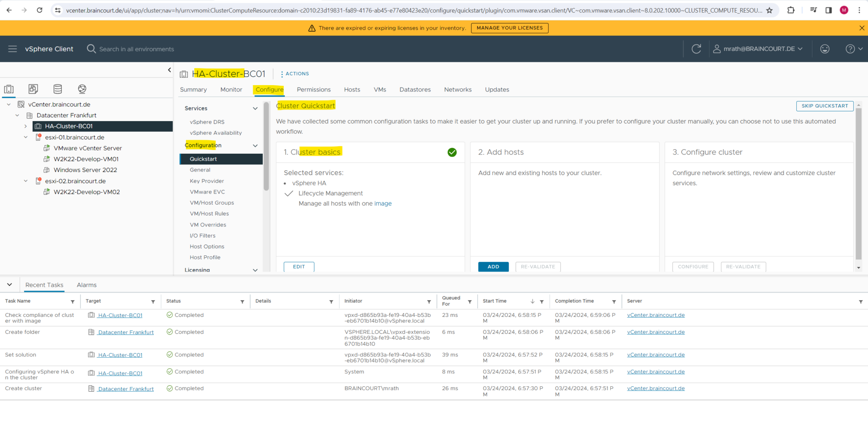Click the search in all environments field

coord(136,49)
